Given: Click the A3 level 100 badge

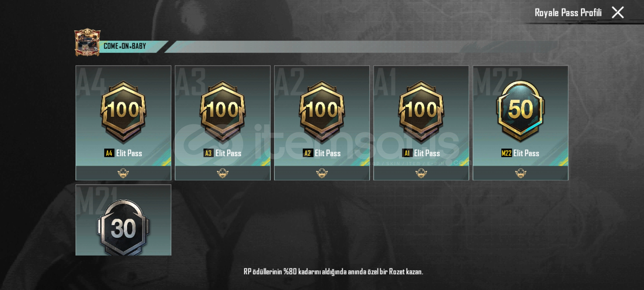Looking at the screenshot, I should [x=222, y=111].
